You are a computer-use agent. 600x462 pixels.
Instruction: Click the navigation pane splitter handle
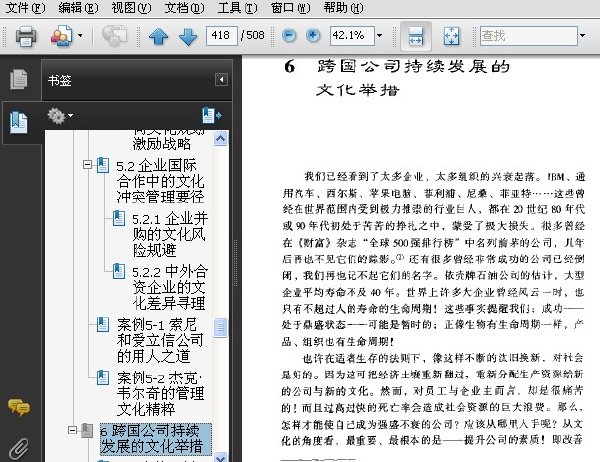pos(235,263)
